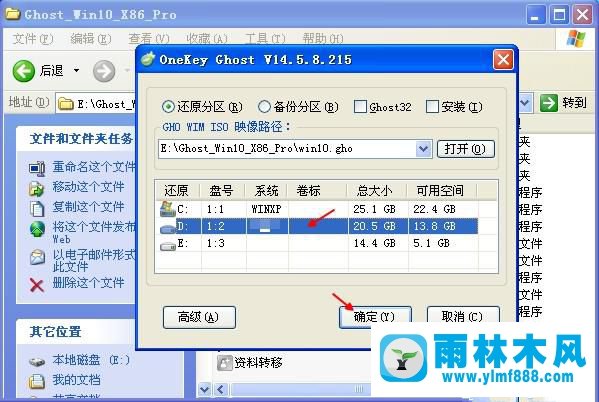
Task: Open the 工具 (T) menu in Explorer
Action: point(265,39)
